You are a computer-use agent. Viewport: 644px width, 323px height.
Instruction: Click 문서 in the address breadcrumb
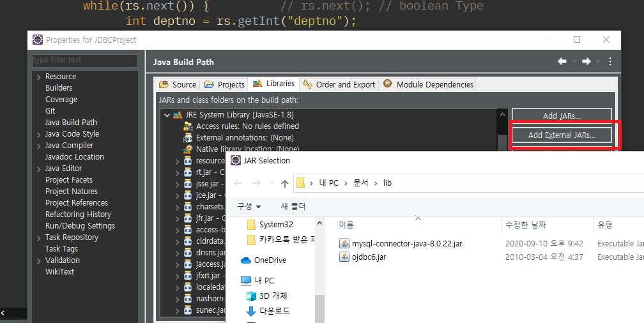tap(361, 183)
